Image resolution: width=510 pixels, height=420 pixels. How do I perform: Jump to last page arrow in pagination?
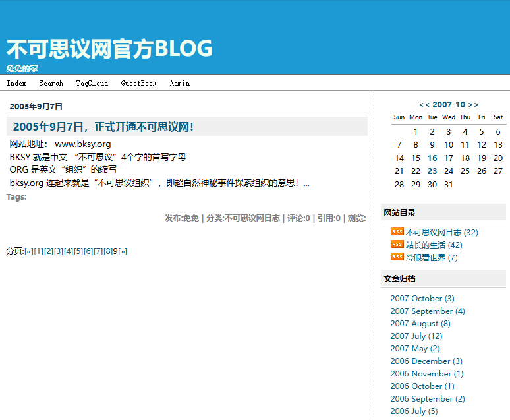tap(123, 251)
